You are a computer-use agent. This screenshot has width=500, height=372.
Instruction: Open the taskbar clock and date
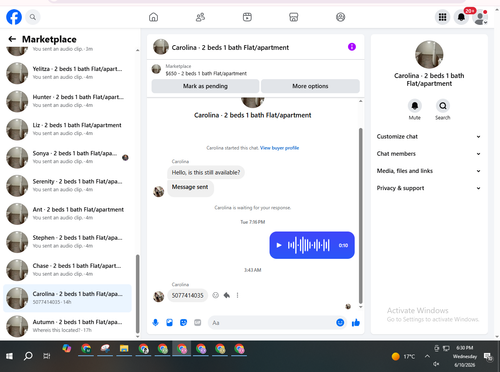pyautogui.click(x=465, y=356)
